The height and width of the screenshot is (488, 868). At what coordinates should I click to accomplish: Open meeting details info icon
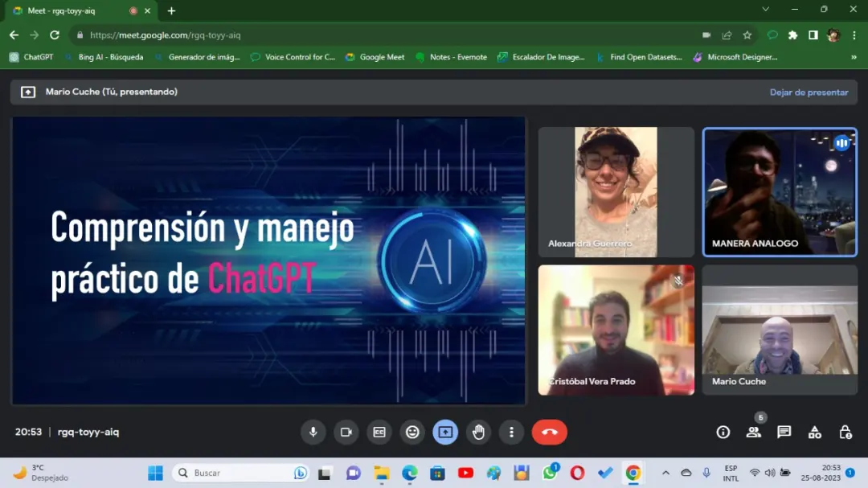723,432
